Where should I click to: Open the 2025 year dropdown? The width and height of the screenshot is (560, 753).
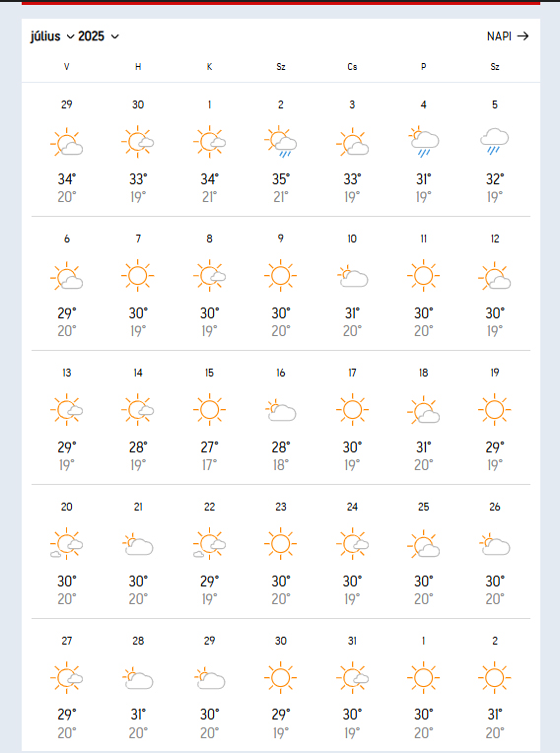(98, 36)
